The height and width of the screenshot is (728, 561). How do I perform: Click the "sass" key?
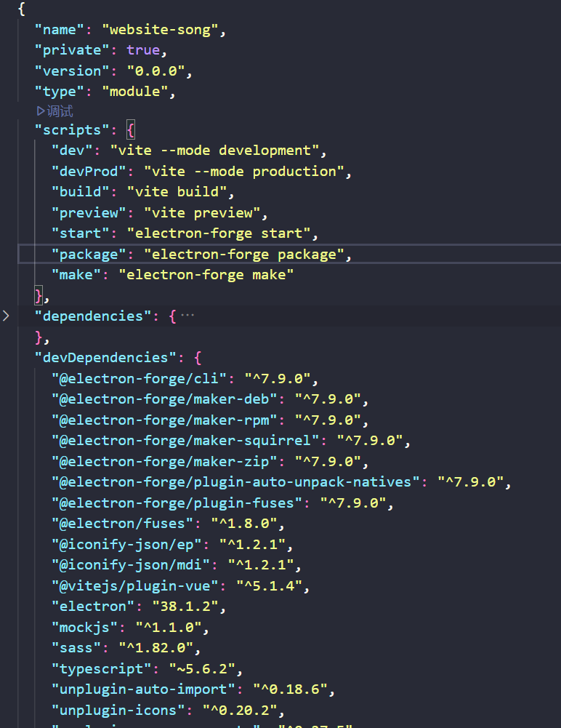[x=76, y=648]
